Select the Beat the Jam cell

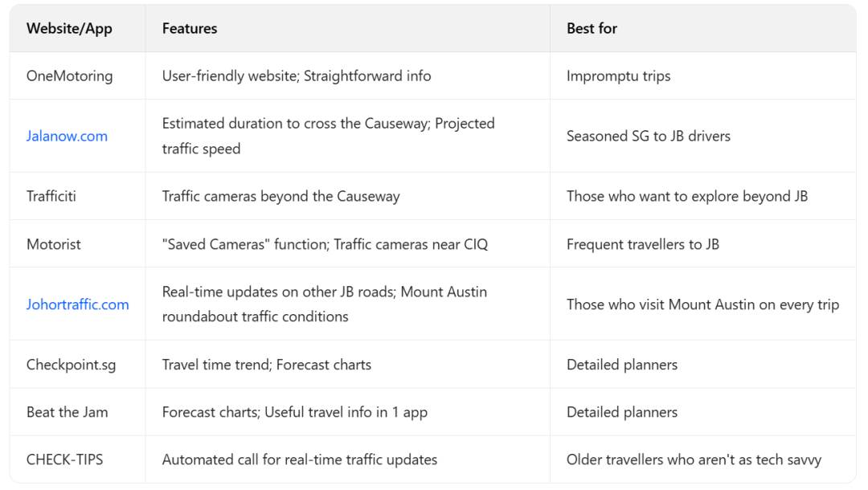pos(67,412)
